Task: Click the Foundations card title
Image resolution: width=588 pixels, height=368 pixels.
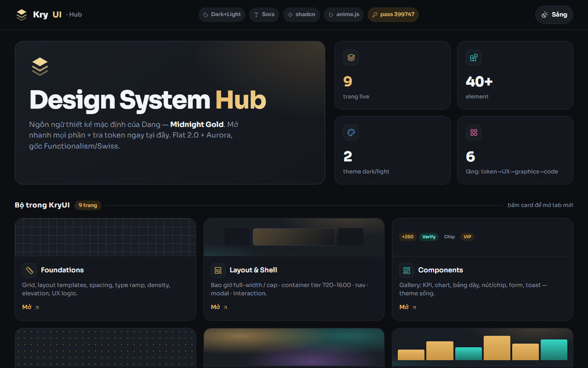Action: click(x=62, y=270)
